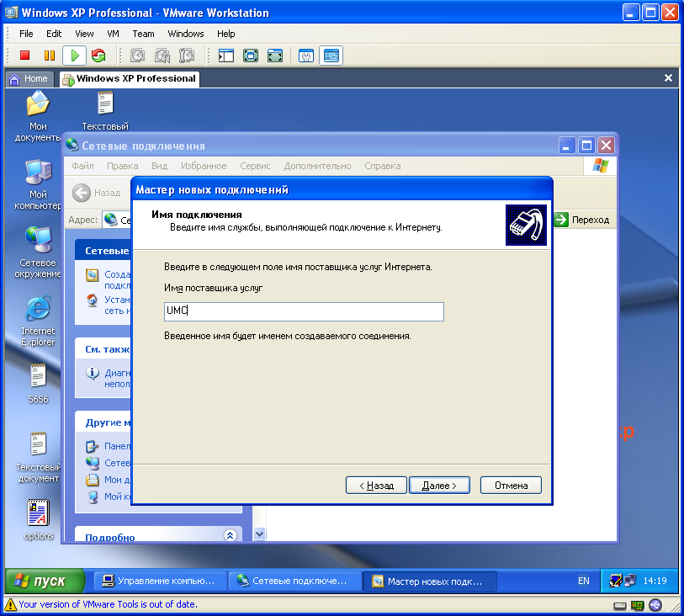Open Правка menu in Сетевые подключения
Image resolution: width=684 pixels, height=616 pixels.
(123, 167)
